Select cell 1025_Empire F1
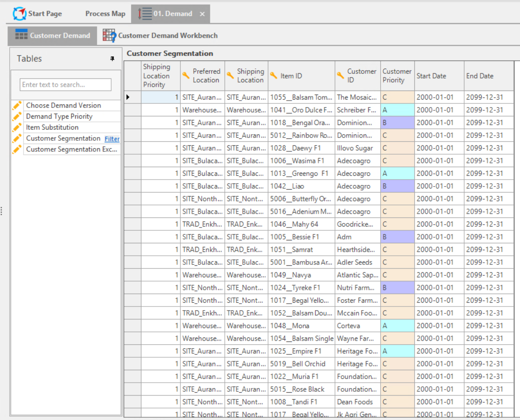The width and height of the screenshot is (520, 420). 301,351
